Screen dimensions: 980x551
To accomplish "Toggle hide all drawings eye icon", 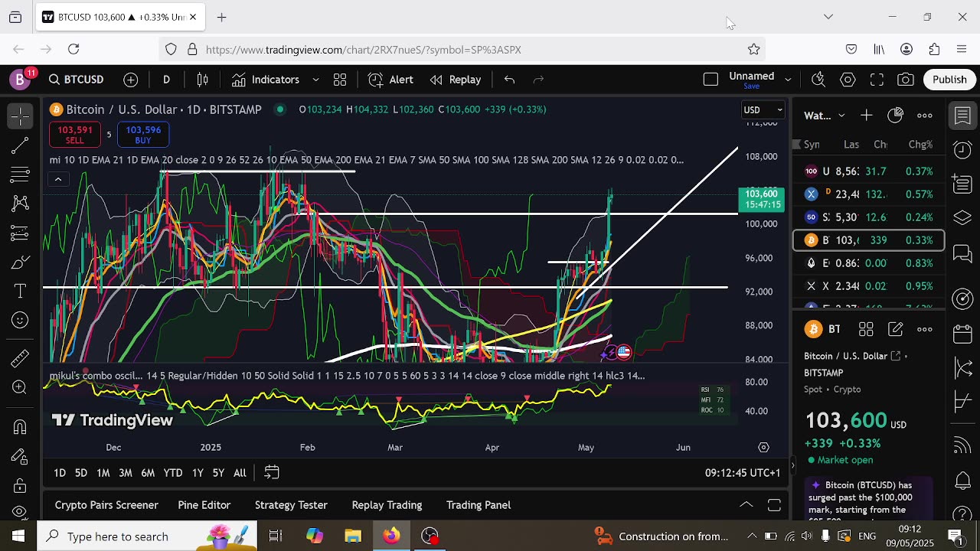I will coord(20,511).
